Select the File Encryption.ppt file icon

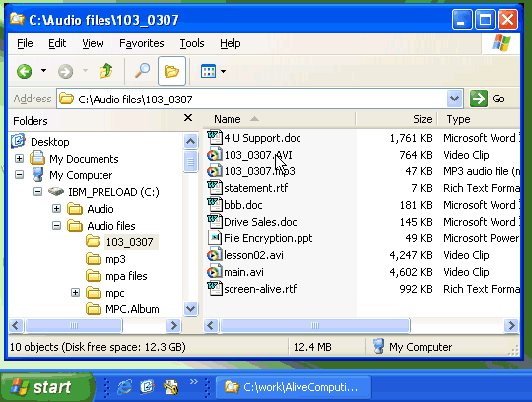click(215, 238)
